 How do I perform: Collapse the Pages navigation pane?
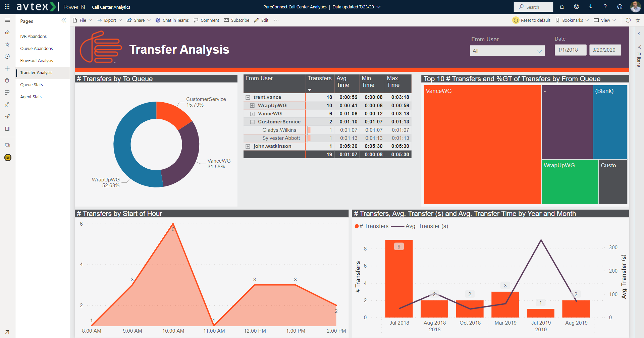tap(64, 20)
